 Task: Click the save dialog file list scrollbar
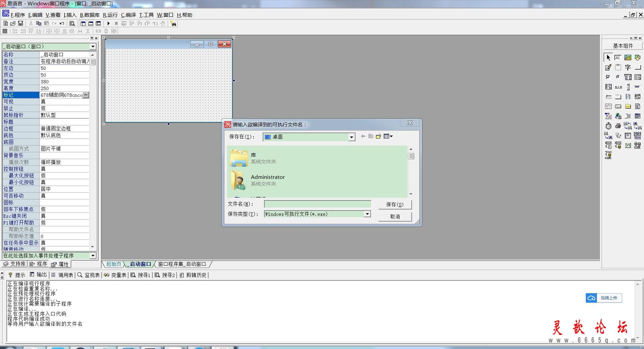[411, 171]
